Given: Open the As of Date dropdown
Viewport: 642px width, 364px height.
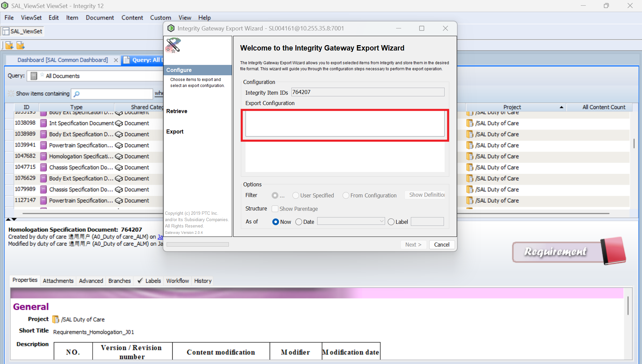Looking at the screenshot, I should 381,221.
